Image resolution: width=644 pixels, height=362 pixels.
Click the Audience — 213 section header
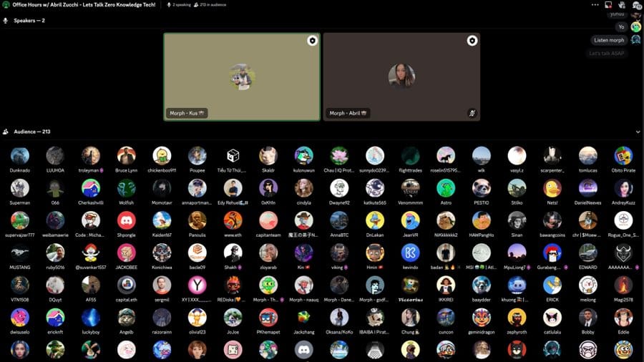click(31, 132)
